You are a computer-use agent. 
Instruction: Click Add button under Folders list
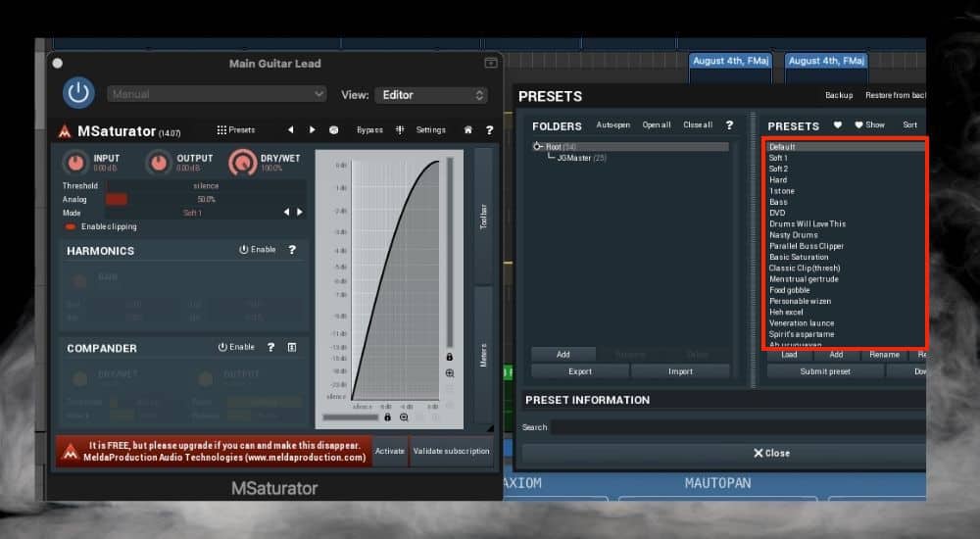coord(563,355)
